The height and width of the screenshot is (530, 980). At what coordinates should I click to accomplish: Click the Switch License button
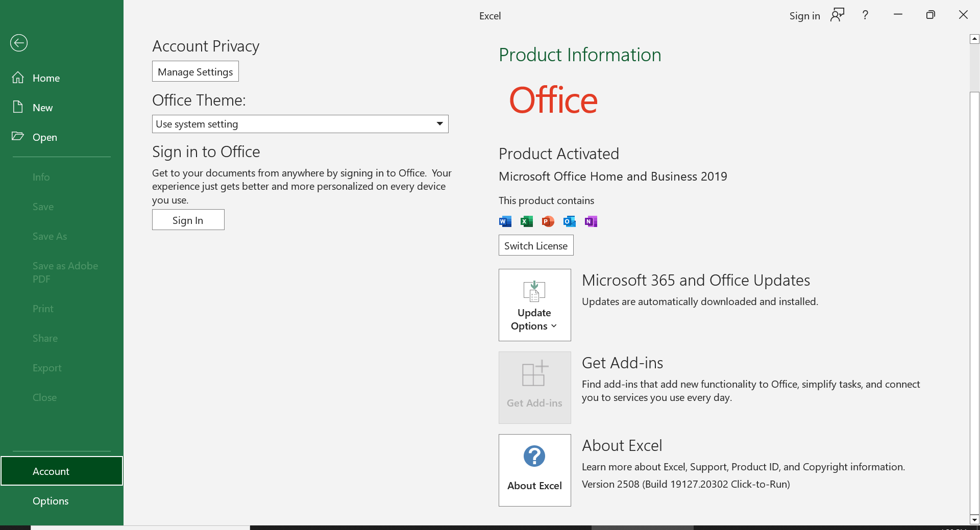pos(536,245)
